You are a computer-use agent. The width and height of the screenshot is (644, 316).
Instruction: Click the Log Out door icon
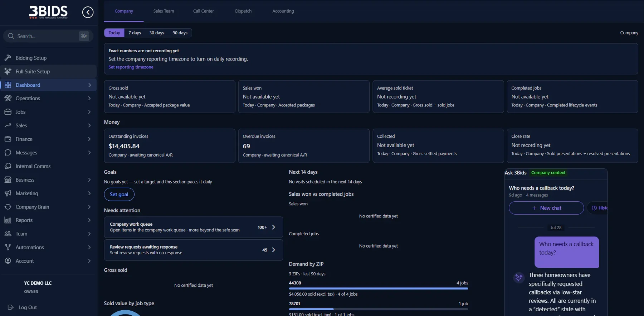11,307
